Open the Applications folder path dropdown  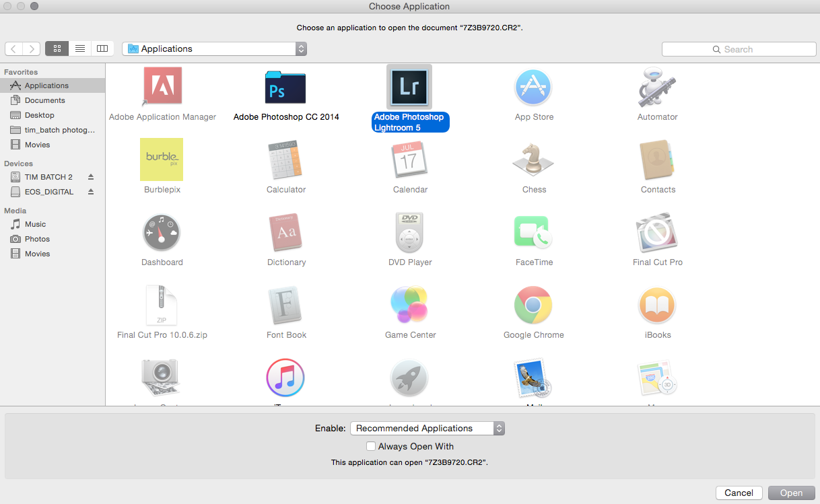[215, 48]
